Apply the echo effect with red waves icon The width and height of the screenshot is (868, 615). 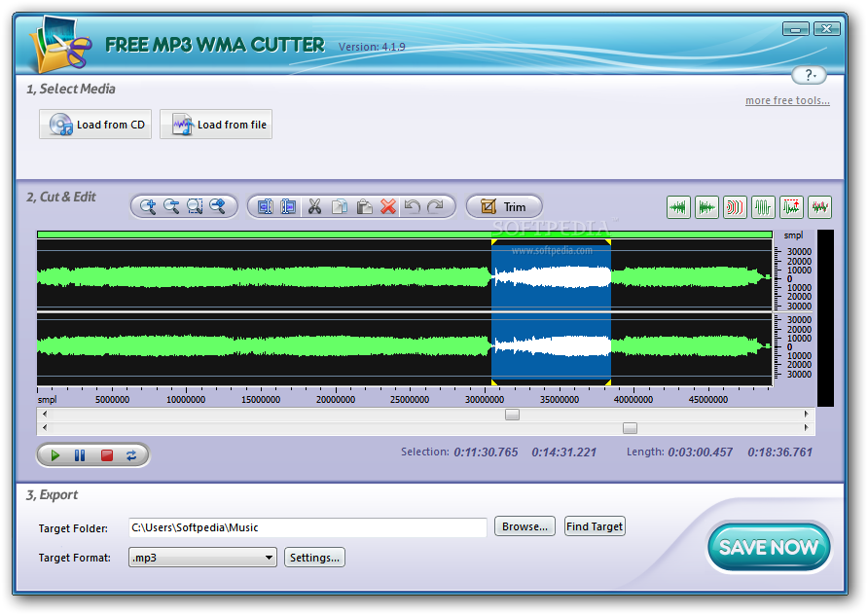[735, 207]
